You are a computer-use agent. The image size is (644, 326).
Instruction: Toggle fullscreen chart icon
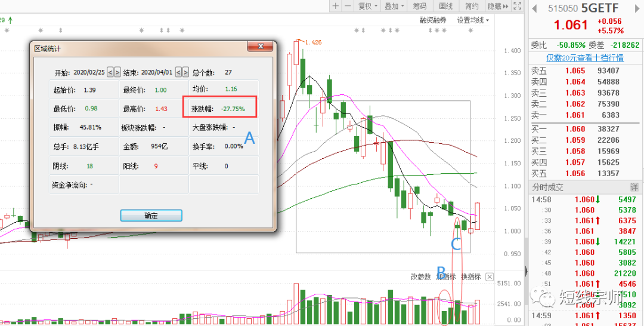click(x=518, y=6)
